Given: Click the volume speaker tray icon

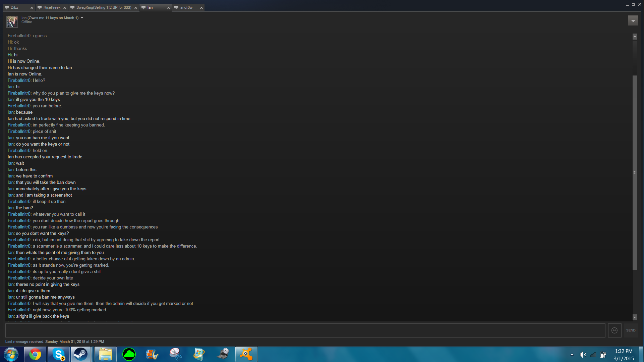Looking at the screenshot, I should point(583,355).
